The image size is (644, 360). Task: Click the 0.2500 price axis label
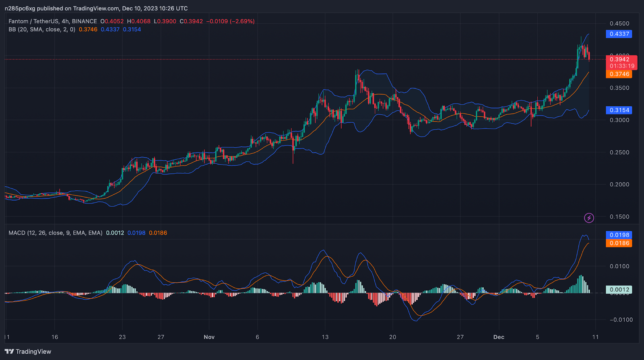[x=619, y=152]
